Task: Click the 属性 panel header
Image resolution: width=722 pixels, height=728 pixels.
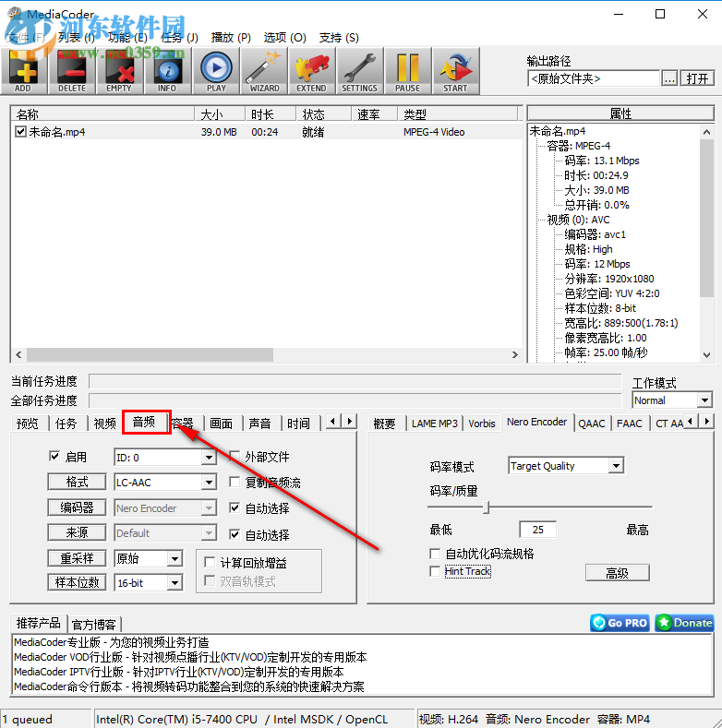Action: tap(620, 113)
